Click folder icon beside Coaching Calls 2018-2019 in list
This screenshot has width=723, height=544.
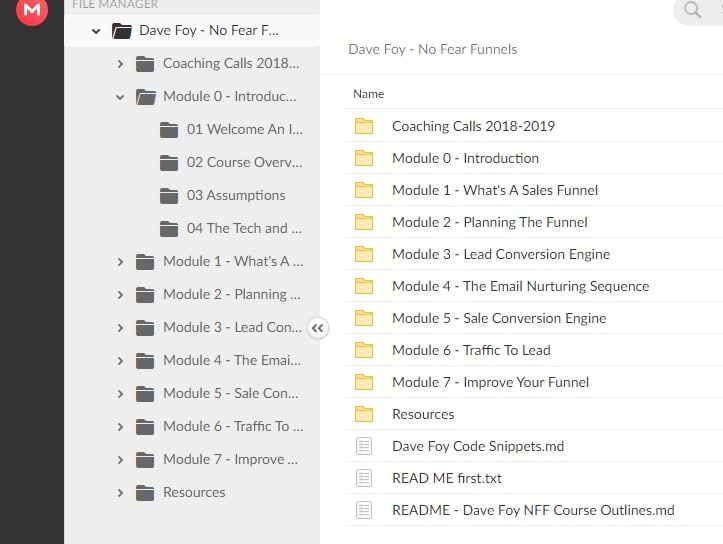pyautogui.click(x=364, y=126)
